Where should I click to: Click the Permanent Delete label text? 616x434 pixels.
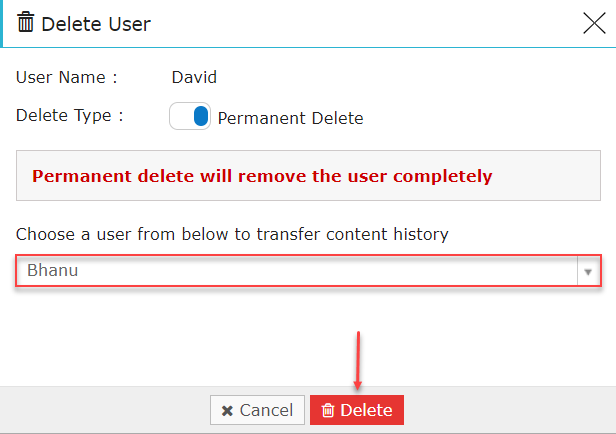(x=290, y=118)
